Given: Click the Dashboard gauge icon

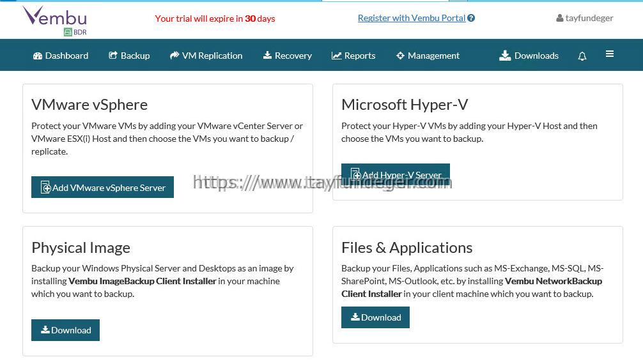Looking at the screenshot, I should click(38, 56).
